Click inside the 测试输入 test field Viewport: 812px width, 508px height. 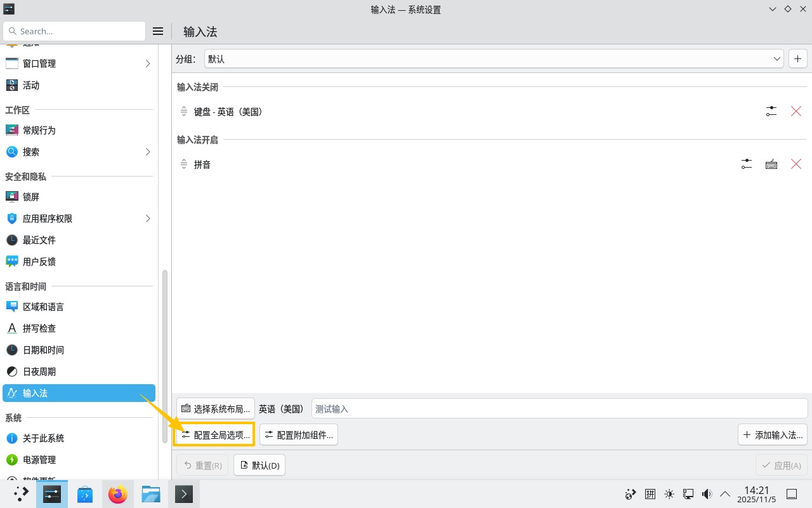pos(444,408)
